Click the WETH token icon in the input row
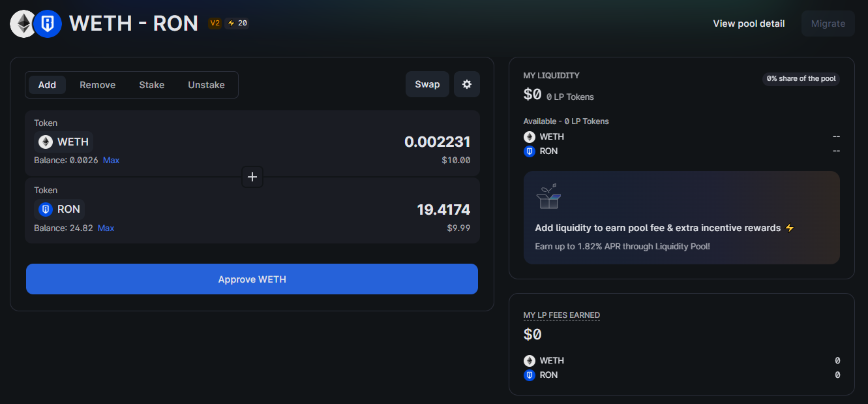The height and width of the screenshot is (404, 868). (44, 141)
